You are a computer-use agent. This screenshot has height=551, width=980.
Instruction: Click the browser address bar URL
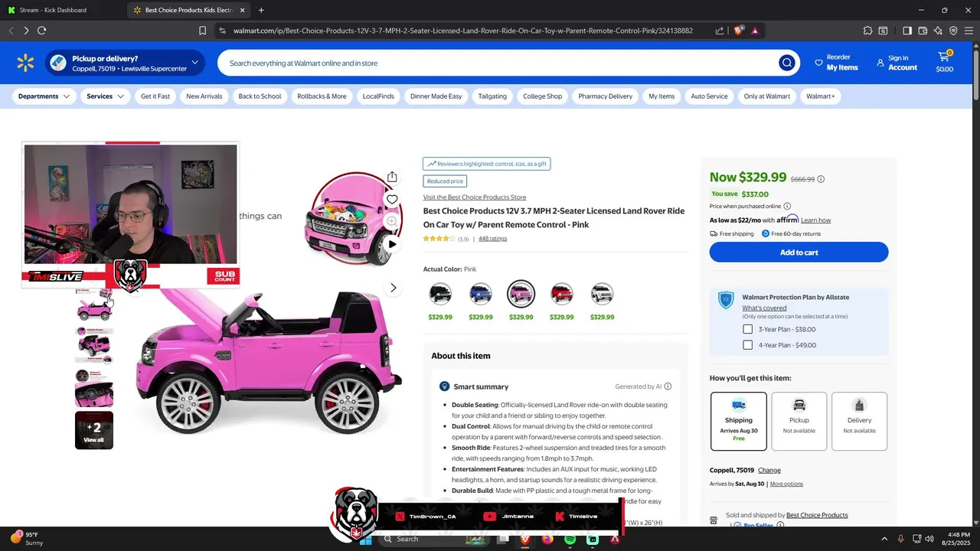pyautogui.click(x=463, y=31)
